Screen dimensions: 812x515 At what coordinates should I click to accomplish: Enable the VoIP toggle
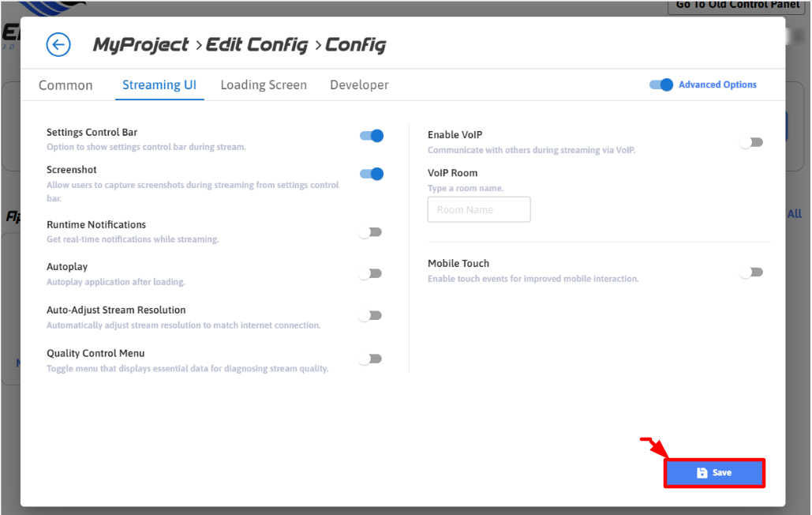point(751,142)
